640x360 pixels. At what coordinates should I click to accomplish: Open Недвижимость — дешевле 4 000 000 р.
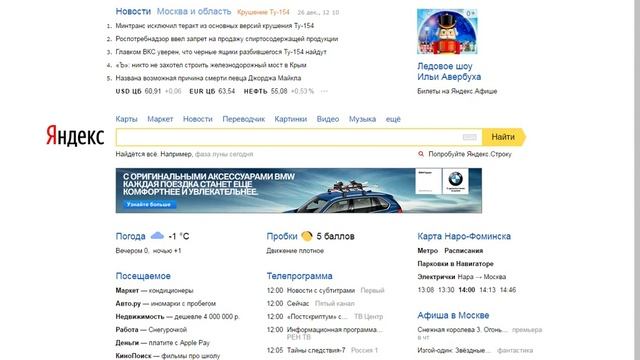click(x=178, y=317)
